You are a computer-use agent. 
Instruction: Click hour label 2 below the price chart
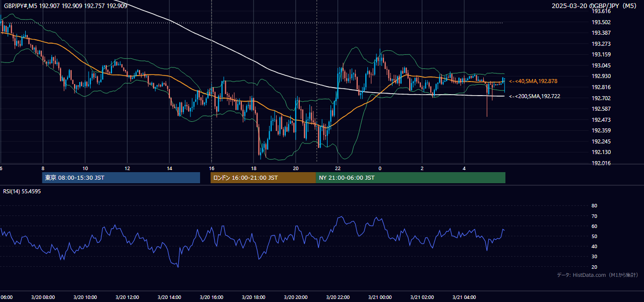[422, 168]
